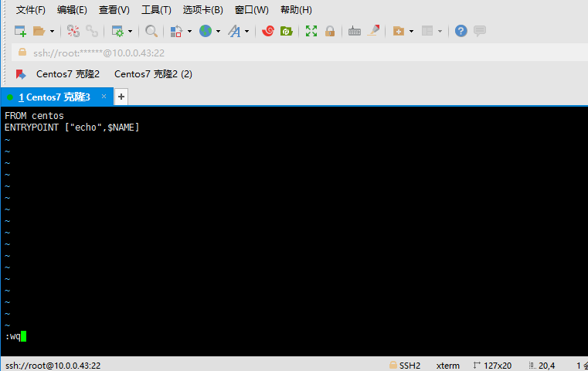Open the Centos7 克隆2 (2) quick link
Image resolution: width=588 pixels, height=371 pixels.
pyautogui.click(x=154, y=74)
